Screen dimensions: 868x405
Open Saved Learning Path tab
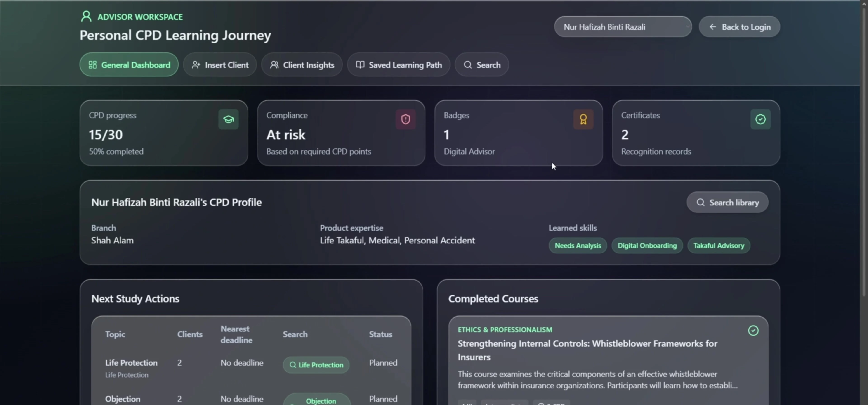click(399, 65)
